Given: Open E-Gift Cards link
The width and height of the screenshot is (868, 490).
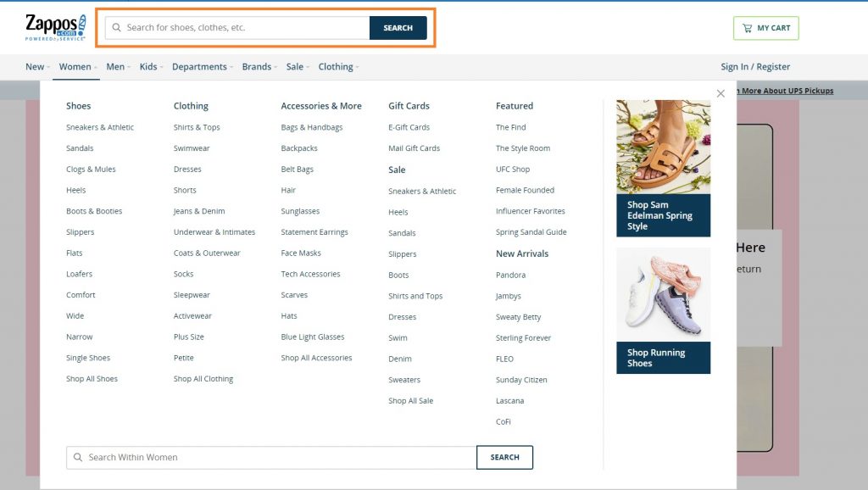Looking at the screenshot, I should 409,127.
